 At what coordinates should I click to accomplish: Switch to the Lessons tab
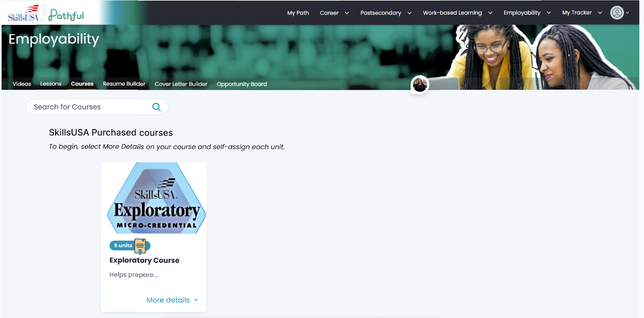click(x=51, y=84)
